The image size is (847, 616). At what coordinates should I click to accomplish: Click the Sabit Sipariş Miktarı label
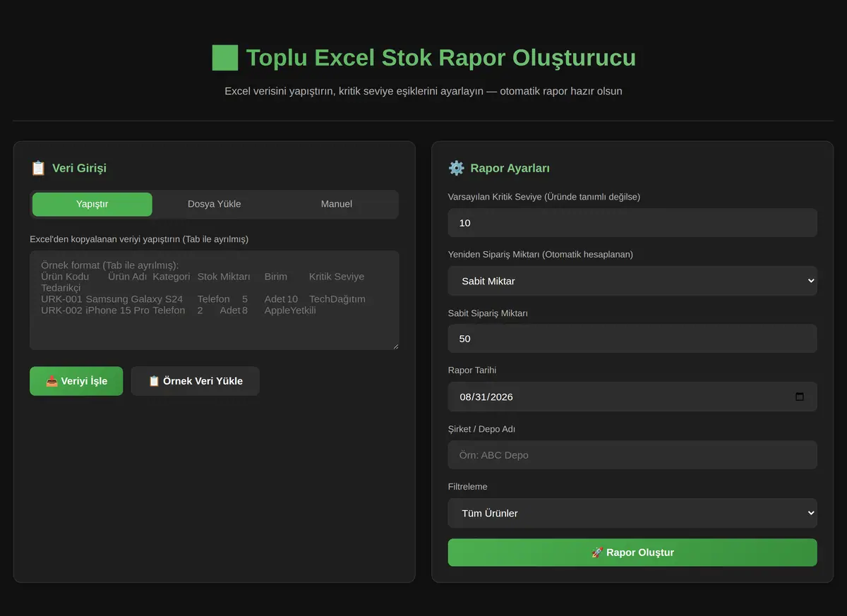(488, 313)
